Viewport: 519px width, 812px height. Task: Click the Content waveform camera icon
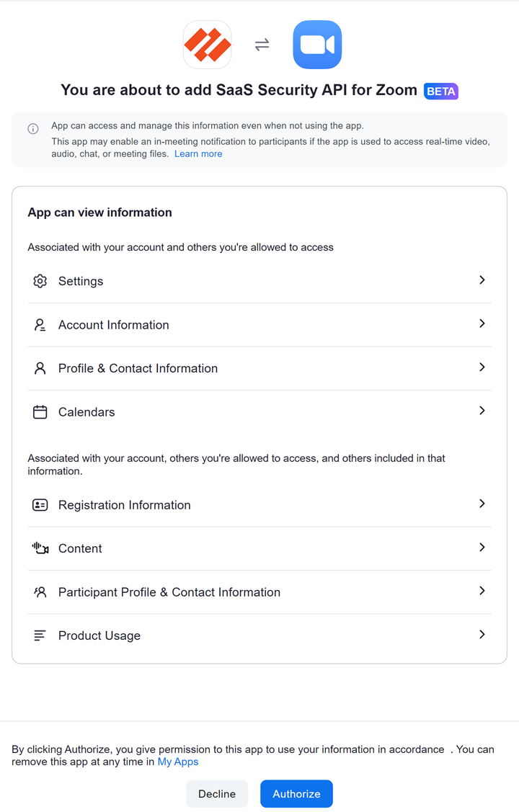click(40, 548)
